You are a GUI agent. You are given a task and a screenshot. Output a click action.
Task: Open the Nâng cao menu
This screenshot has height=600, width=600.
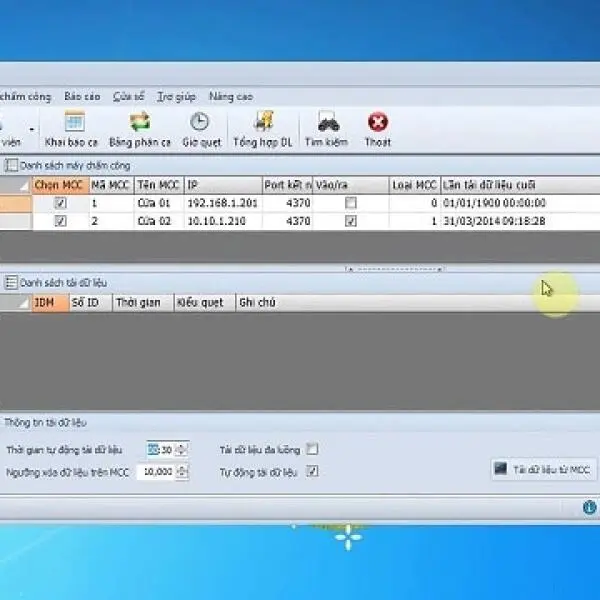(x=230, y=97)
